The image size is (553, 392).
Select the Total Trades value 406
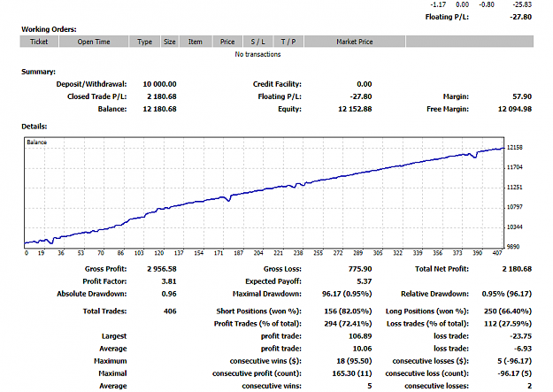[170, 311]
